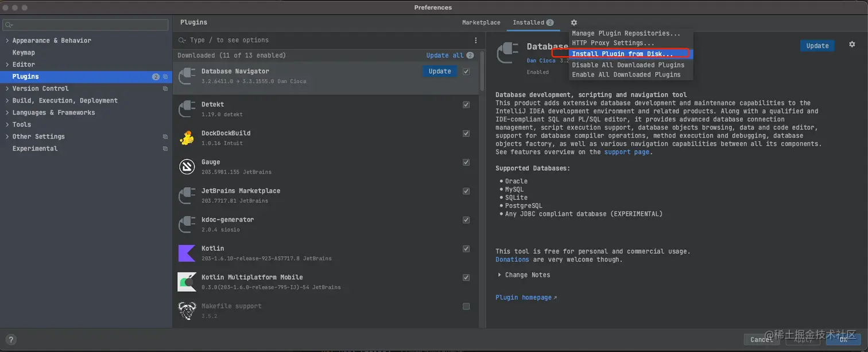Open the Donations link
Image resolution: width=868 pixels, height=352 pixels.
click(512, 260)
